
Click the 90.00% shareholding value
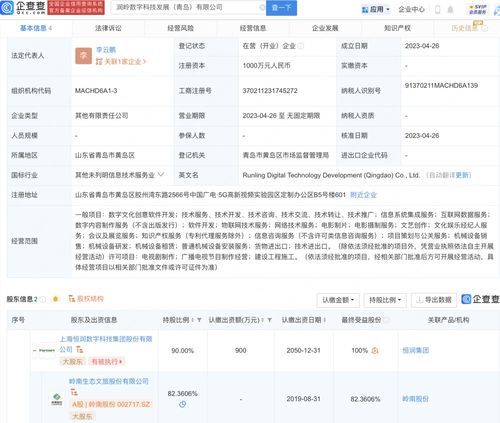point(182,351)
